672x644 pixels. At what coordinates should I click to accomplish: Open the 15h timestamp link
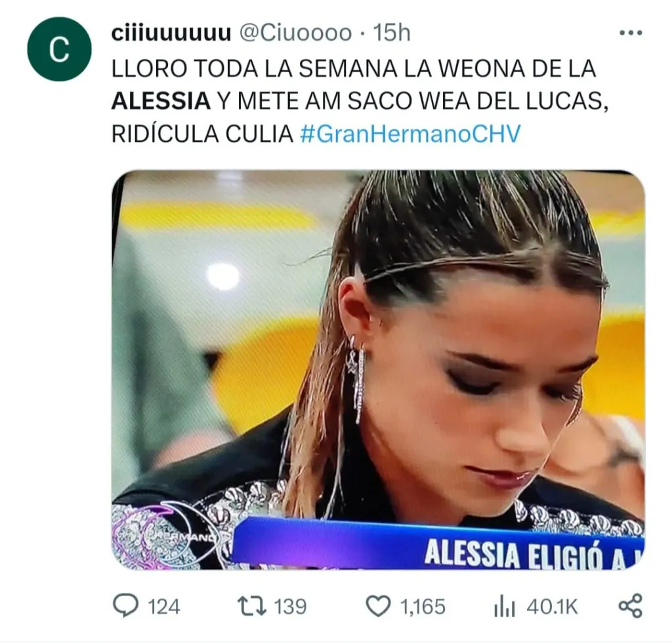point(391,33)
